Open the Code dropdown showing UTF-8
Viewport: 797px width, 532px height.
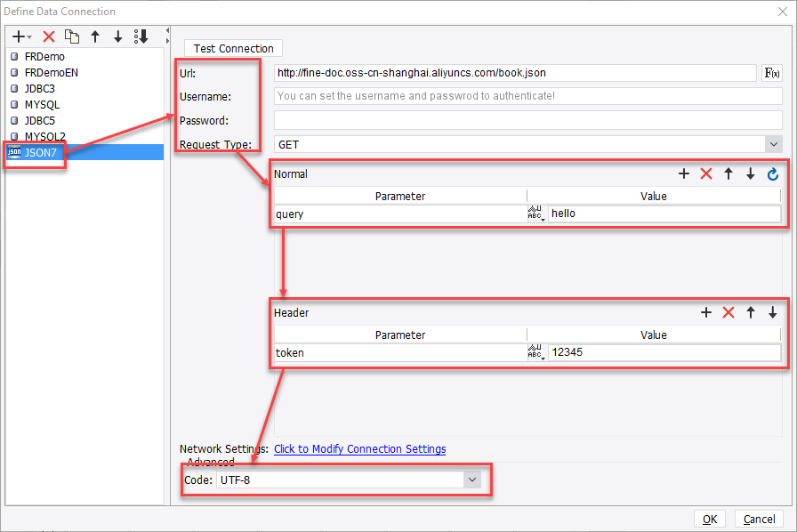pyautogui.click(x=472, y=479)
